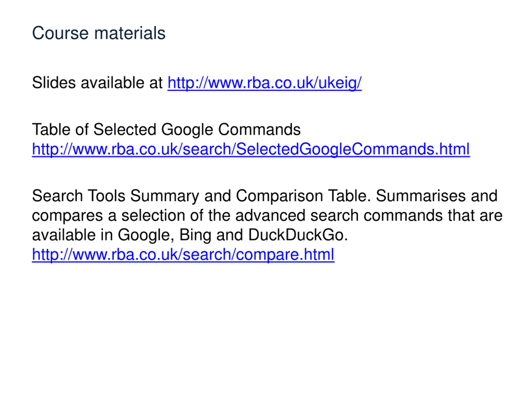
Task: Click the word 'Course' in the title
Action: tap(60, 33)
